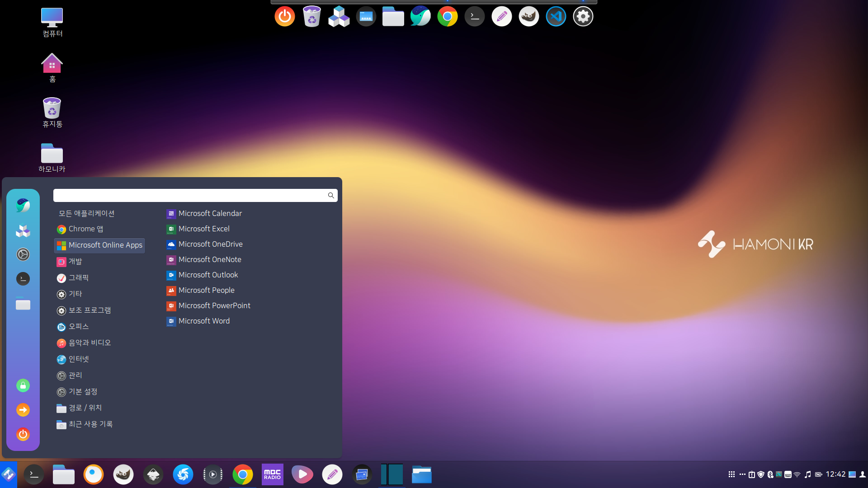This screenshot has height=488, width=868.
Task: Open Microsoft OneNote
Action: pyautogui.click(x=210, y=259)
